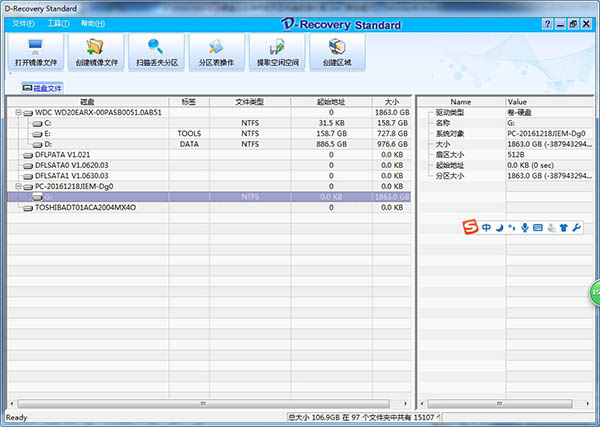600x427 pixels.
Task: Click the 标签 column header
Action: tap(189, 102)
